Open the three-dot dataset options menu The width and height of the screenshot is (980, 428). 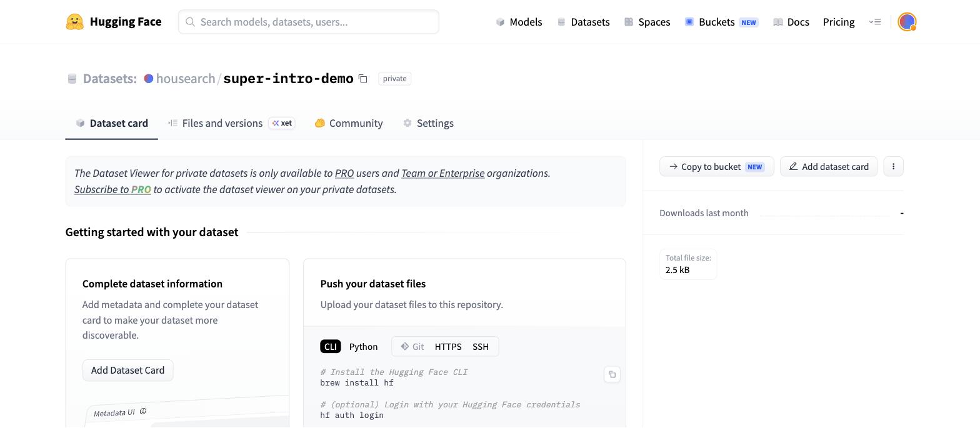tap(893, 167)
